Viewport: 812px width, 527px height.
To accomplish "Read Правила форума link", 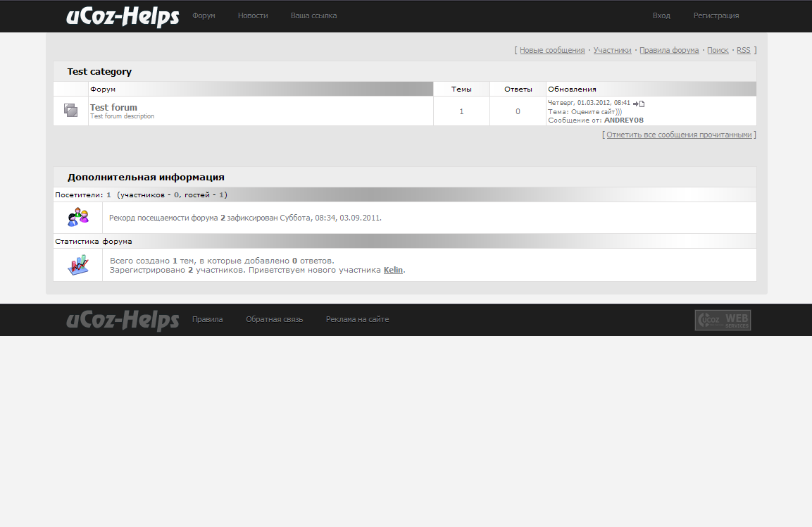I will pos(669,51).
